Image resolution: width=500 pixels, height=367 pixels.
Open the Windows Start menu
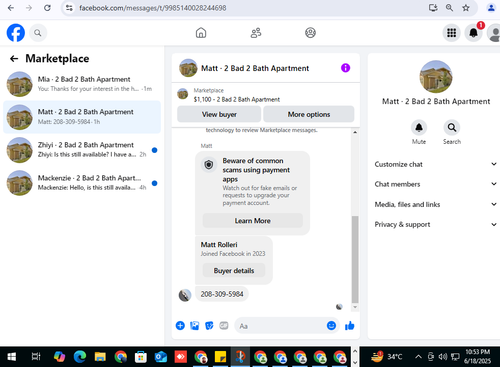[12, 357]
